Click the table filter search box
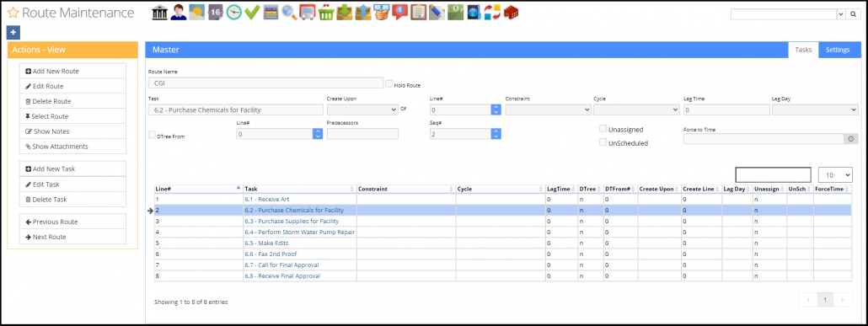 coord(774,175)
